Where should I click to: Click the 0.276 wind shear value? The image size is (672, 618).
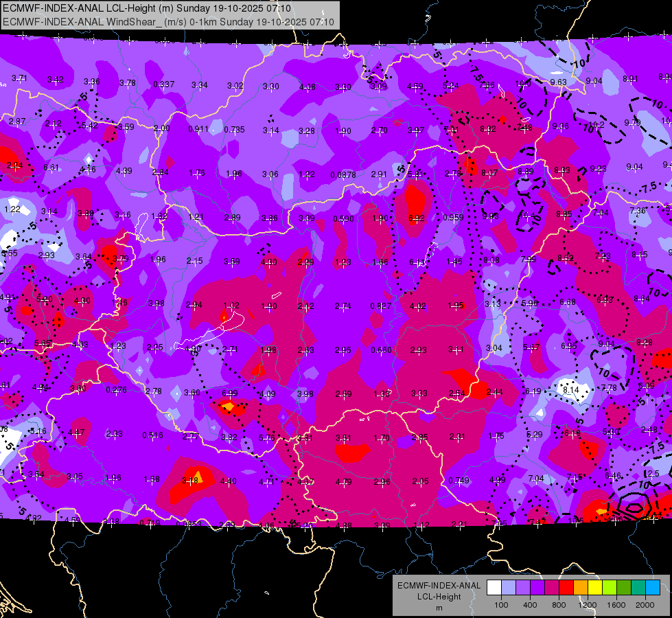[116, 390]
